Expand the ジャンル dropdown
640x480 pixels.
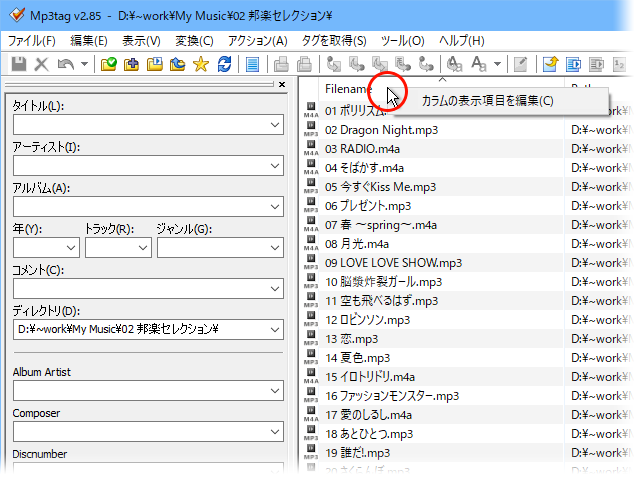(276, 248)
